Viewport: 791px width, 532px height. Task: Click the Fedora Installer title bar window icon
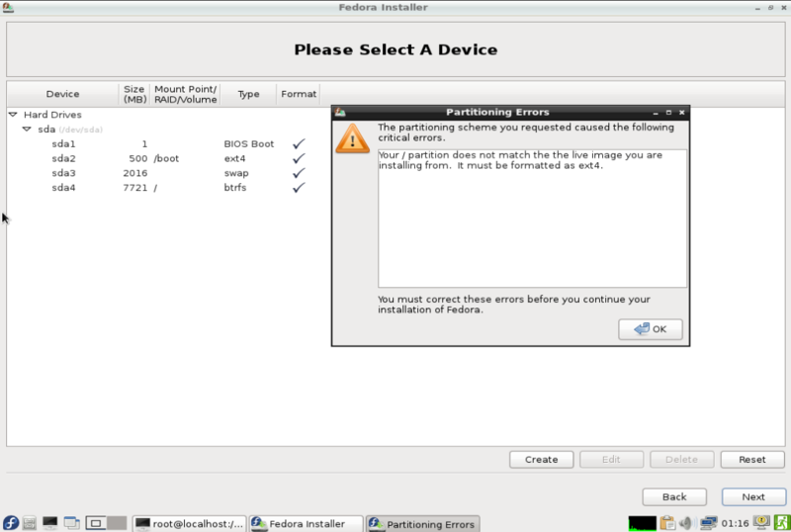tap(8, 7)
